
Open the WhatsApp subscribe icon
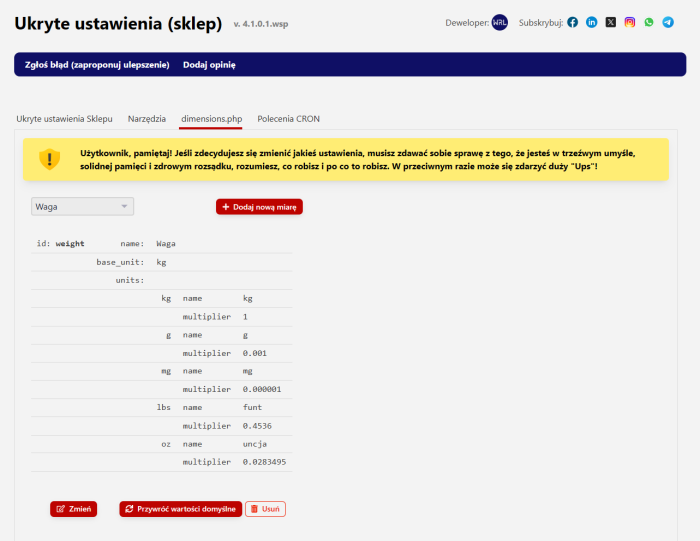pyautogui.click(x=649, y=22)
